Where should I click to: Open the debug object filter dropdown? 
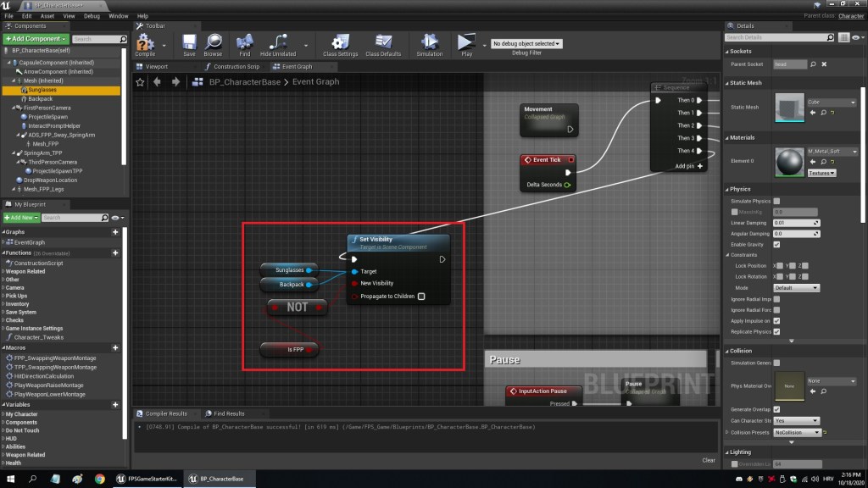pos(526,43)
